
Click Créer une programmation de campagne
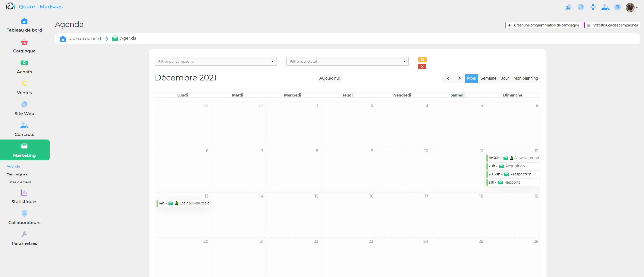point(543,25)
